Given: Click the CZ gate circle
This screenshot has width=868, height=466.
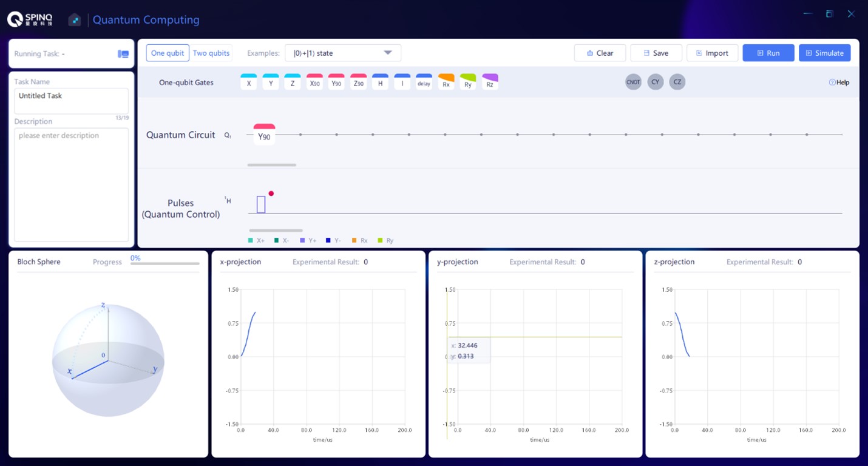Looking at the screenshot, I should [677, 82].
